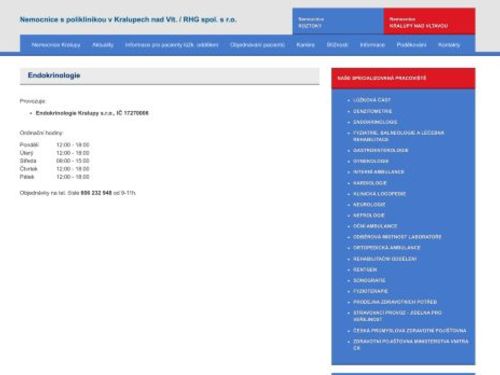Open the Interní ambulance link
The image size is (500, 375).
[379, 172]
